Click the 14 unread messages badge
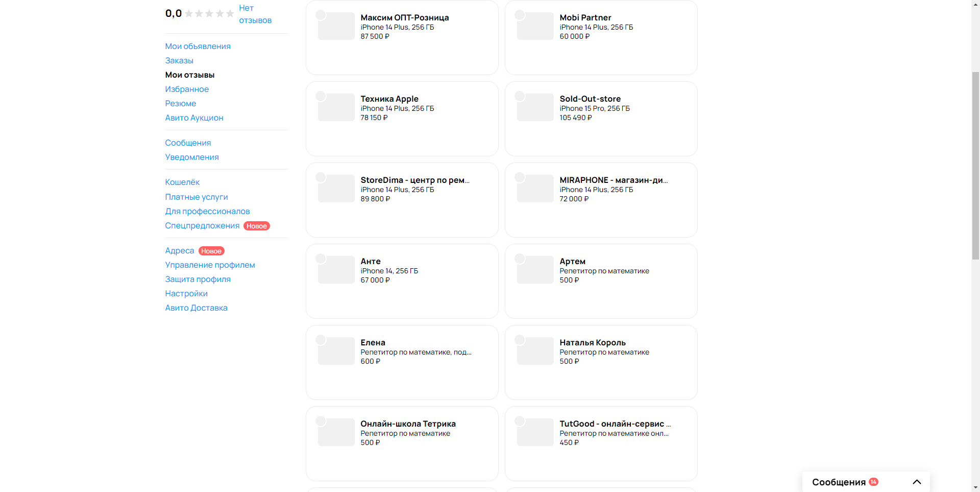The height and width of the screenshot is (492, 980). pyautogui.click(x=873, y=482)
